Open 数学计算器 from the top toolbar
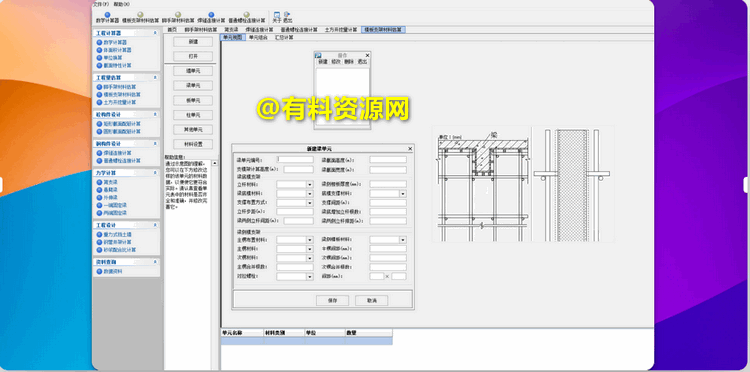750x372 pixels. (107, 18)
